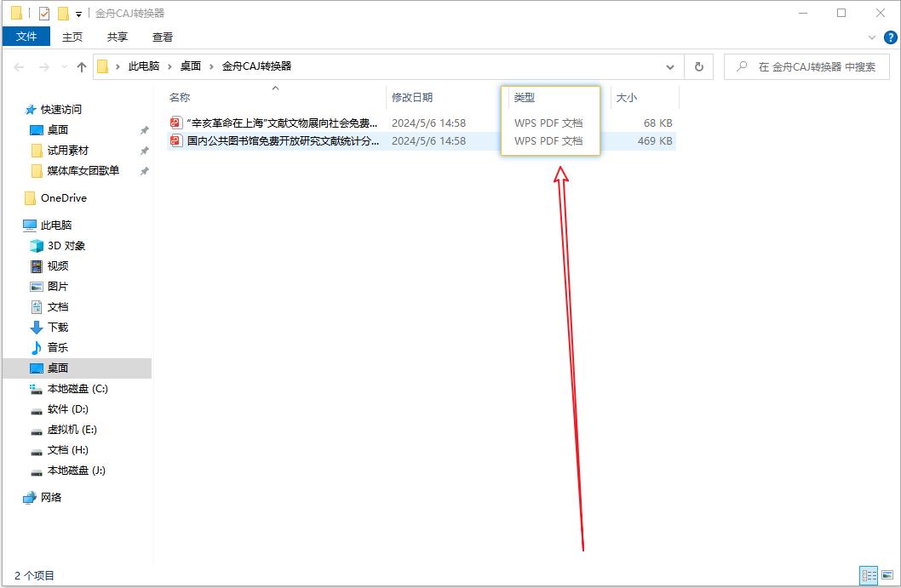
Task: Click the Help question mark icon
Action: [891, 37]
